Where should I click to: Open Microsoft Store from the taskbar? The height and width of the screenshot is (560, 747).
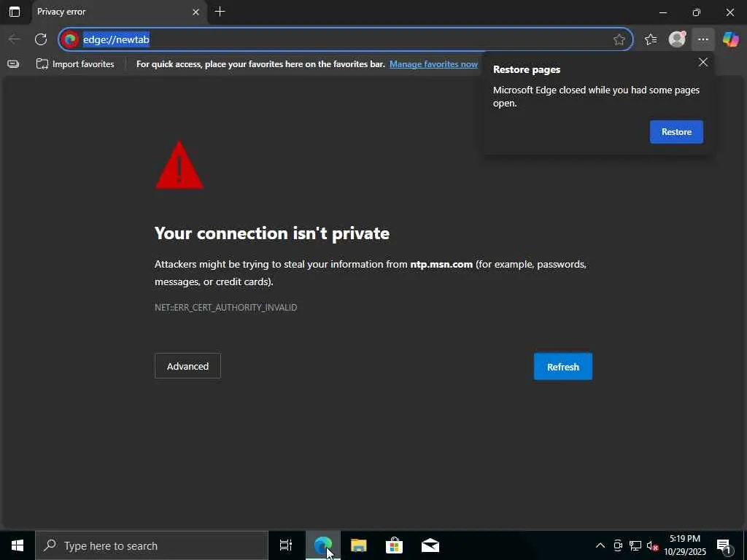(394, 545)
